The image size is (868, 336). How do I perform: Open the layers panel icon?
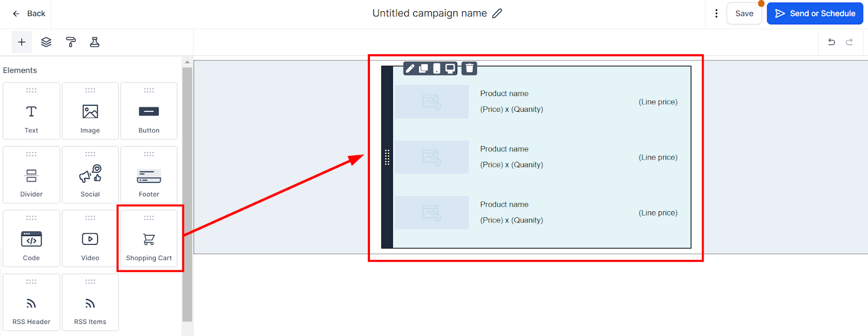point(46,42)
